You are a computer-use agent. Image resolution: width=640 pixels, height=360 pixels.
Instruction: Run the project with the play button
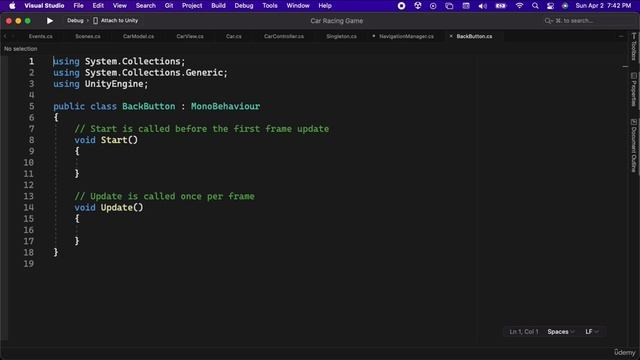tap(50, 20)
